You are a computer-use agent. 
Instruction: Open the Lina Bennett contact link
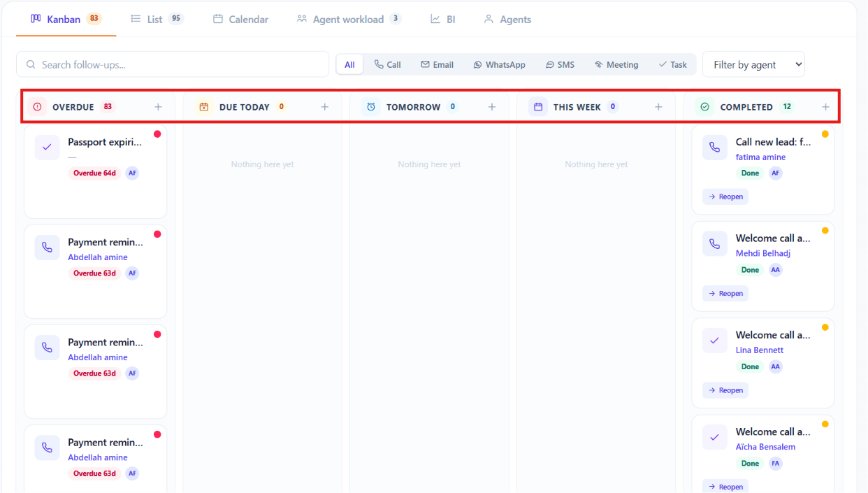[x=760, y=350]
